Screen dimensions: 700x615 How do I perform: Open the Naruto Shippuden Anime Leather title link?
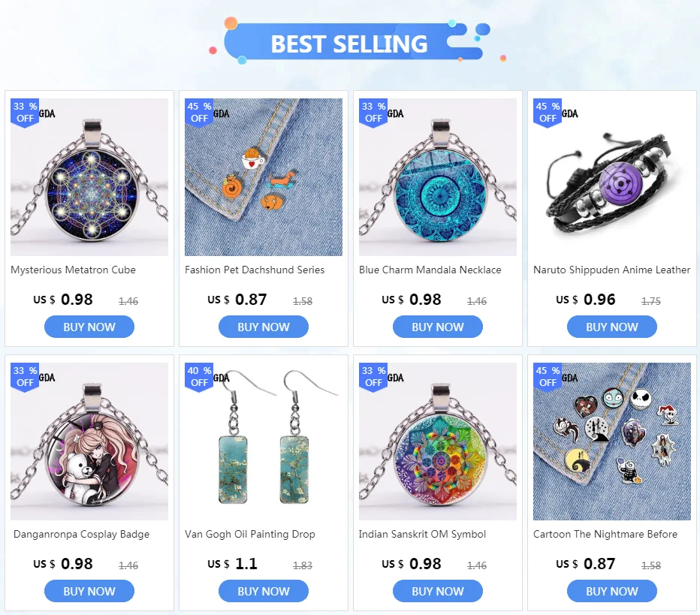pyautogui.click(x=611, y=270)
